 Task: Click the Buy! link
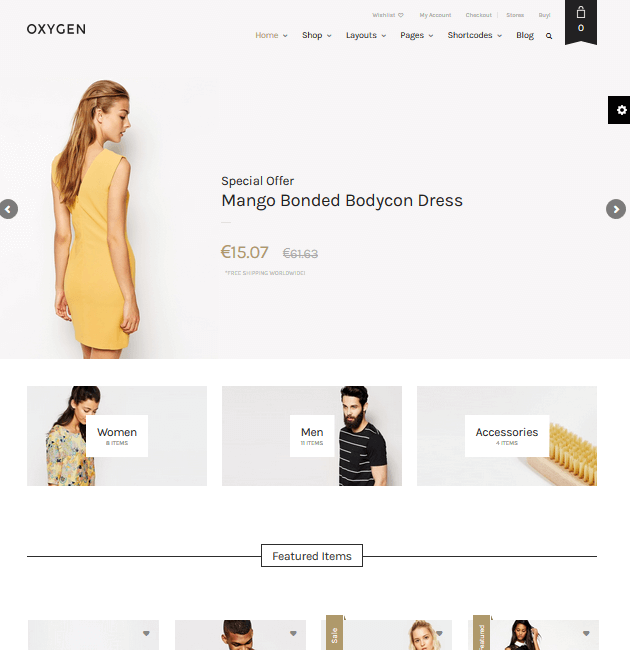pos(544,15)
